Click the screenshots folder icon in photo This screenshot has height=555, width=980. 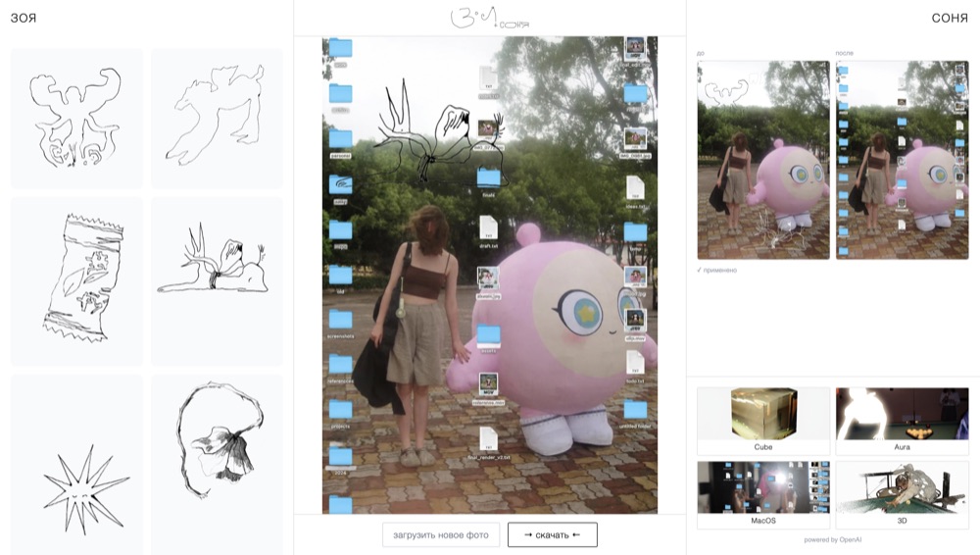coord(341,321)
